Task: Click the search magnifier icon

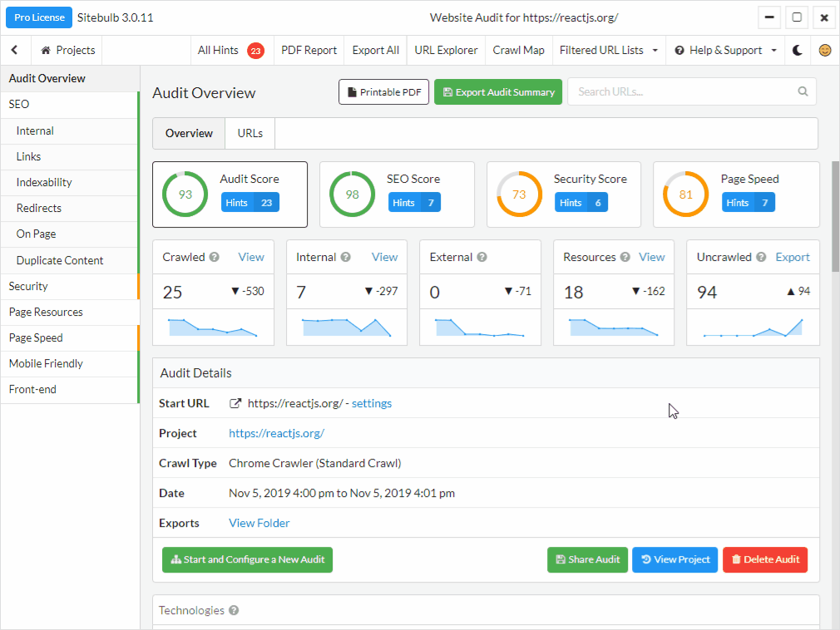Action: click(803, 91)
